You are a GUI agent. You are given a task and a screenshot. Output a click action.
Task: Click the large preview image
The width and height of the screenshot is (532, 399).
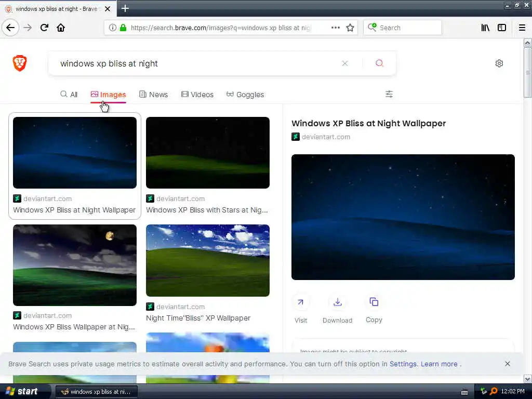(x=403, y=217)
